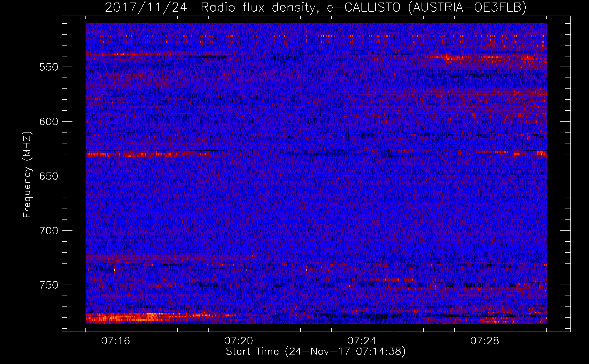Click the 700 frequency tick label
589x364 pixels.
coord(49,231)
